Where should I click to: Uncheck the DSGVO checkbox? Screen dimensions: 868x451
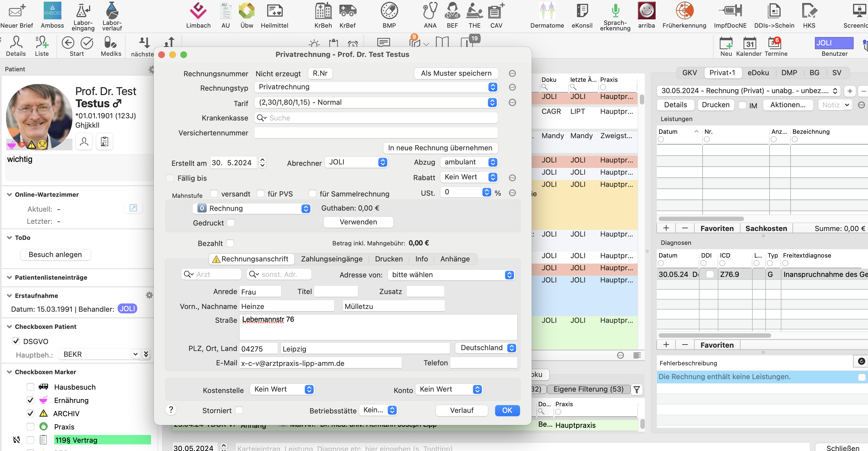click(x=16, y=341)
